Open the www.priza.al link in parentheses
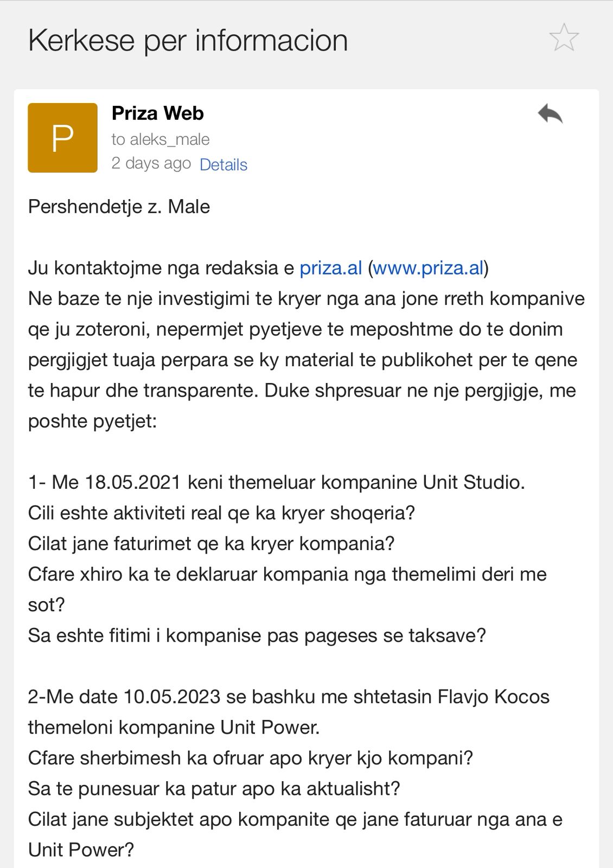This screenshot has width=613, height=868. (427, 268)
